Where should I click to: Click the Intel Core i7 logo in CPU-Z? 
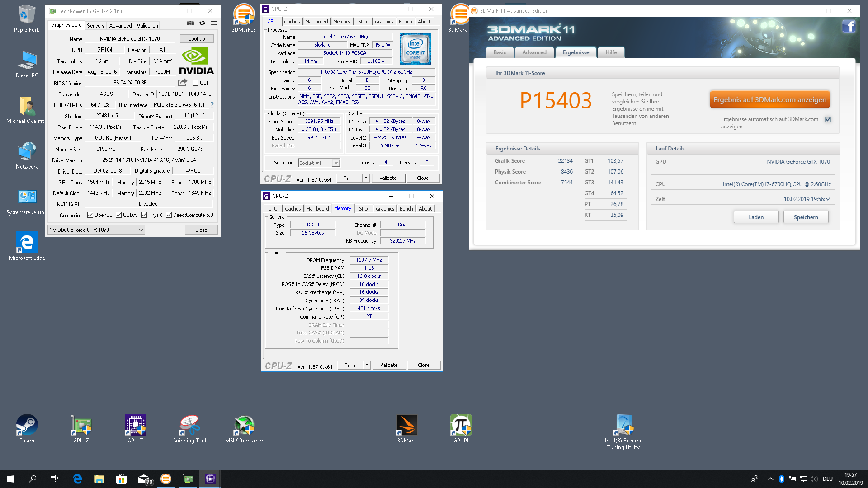[415, 49]
